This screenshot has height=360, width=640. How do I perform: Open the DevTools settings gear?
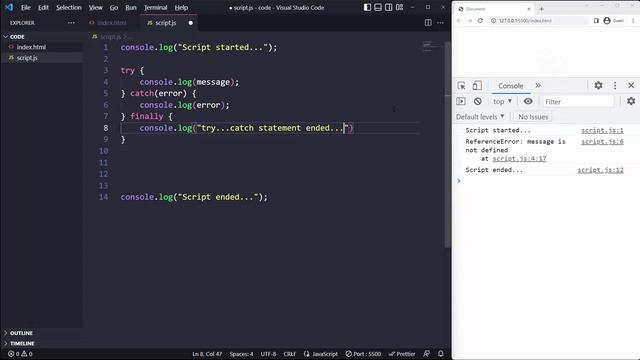coord(598,85)
